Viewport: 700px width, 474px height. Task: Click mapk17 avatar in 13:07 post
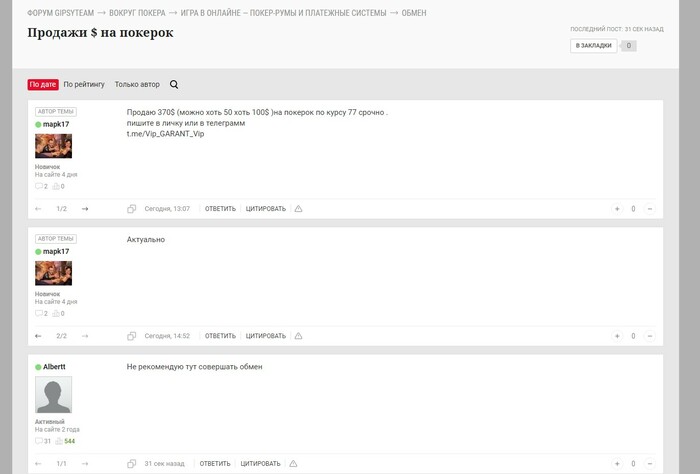(x=54, y=146)
